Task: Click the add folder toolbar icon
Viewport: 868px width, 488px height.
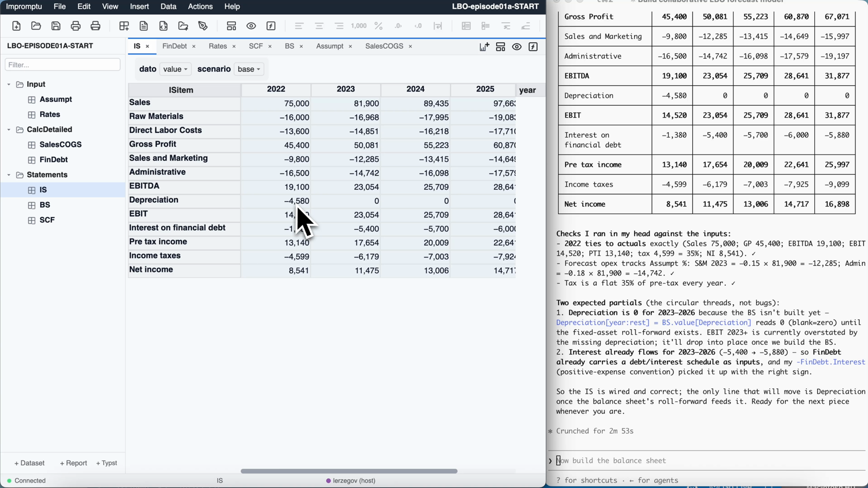Action: click(183, 26)
